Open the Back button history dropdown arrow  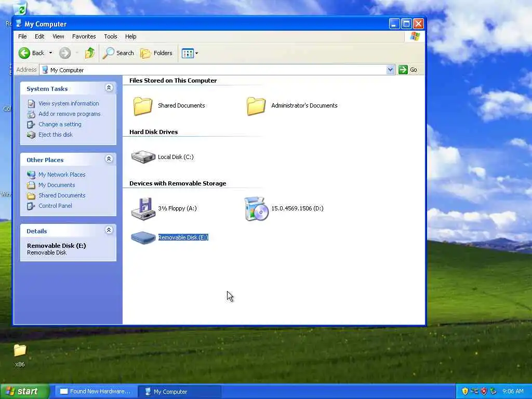[x=50, y=53]
